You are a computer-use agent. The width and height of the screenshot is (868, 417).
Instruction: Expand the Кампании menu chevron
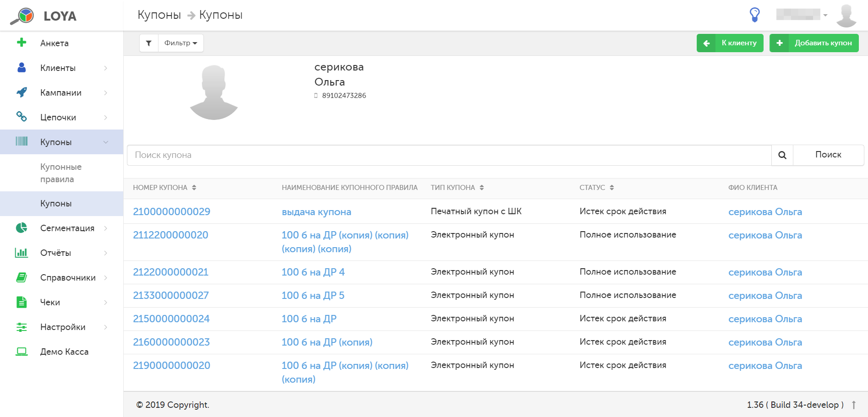(x=106, y=92)
